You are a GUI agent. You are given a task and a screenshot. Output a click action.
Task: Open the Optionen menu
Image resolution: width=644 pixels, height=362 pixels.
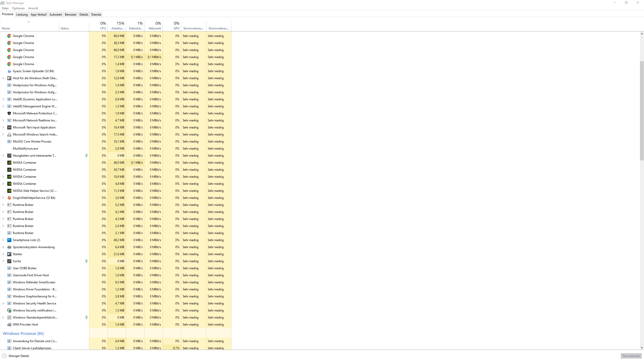click(18, 8)
